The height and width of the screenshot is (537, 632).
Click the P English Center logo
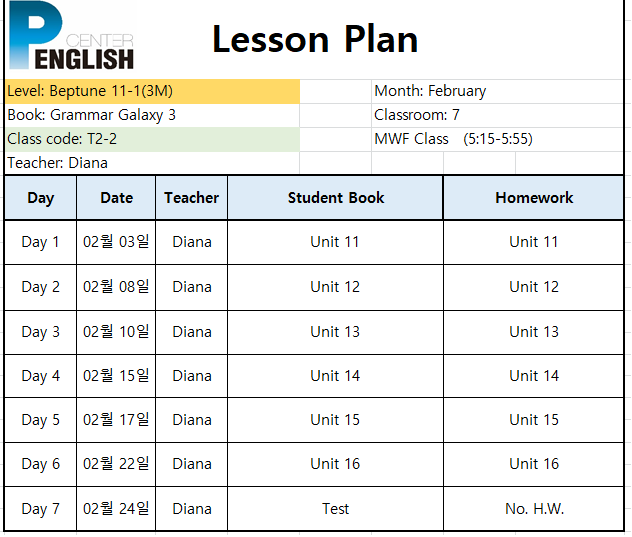click(x=71, y=35)
